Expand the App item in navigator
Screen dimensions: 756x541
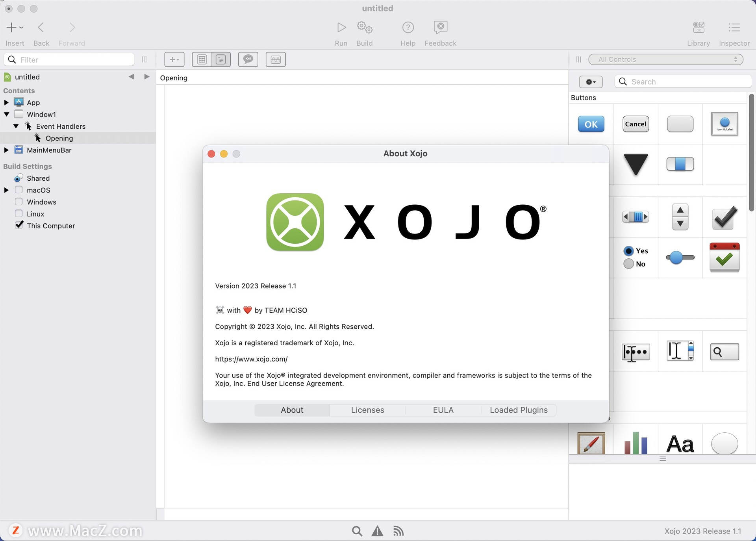[x=6, y=102]
